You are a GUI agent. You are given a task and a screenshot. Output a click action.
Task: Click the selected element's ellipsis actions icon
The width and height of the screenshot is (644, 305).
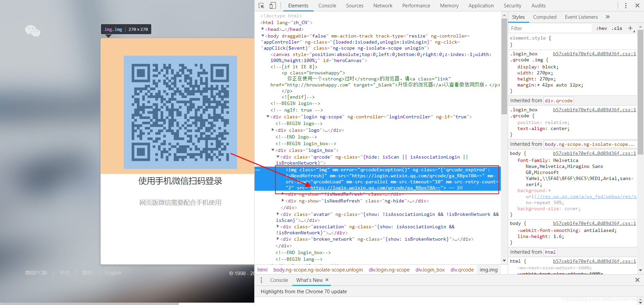click(x=258, y=170)
